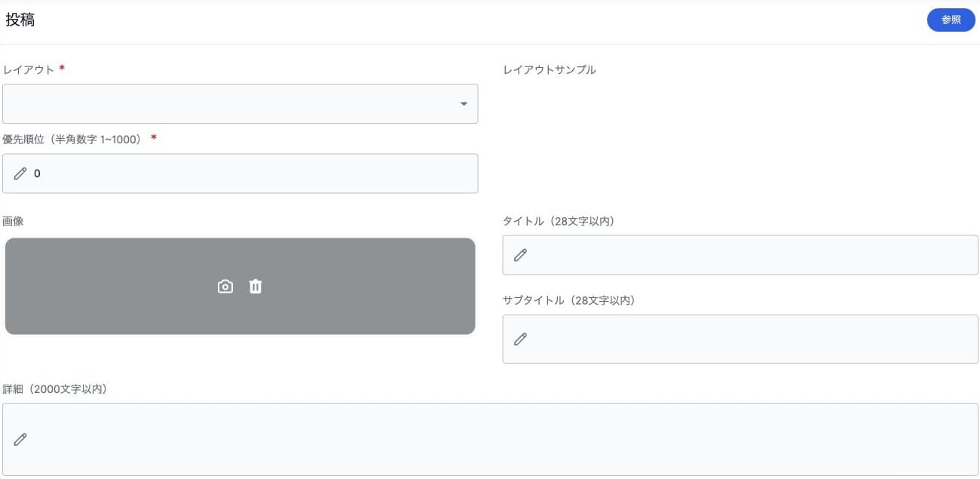Screen dimensions: 980x479
Task: Click the 優先順位（半角数字 1~1000） label
Action: point(72,139)
